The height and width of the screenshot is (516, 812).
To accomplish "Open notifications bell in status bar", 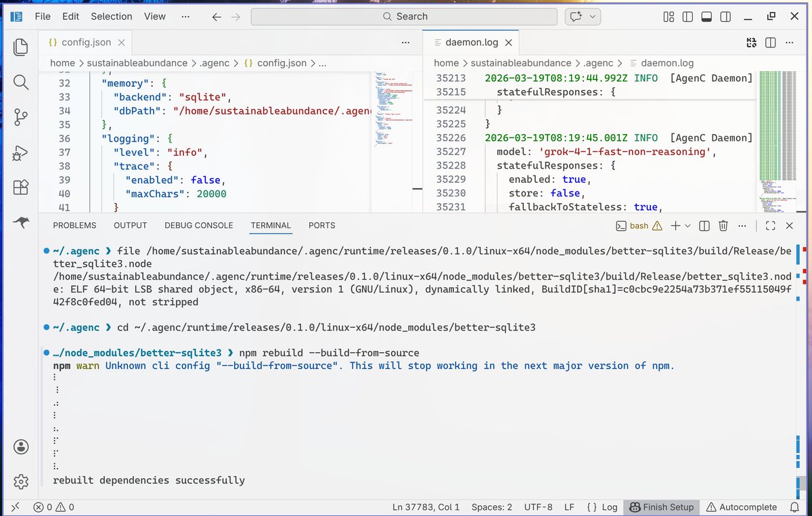I will (794, 507).
